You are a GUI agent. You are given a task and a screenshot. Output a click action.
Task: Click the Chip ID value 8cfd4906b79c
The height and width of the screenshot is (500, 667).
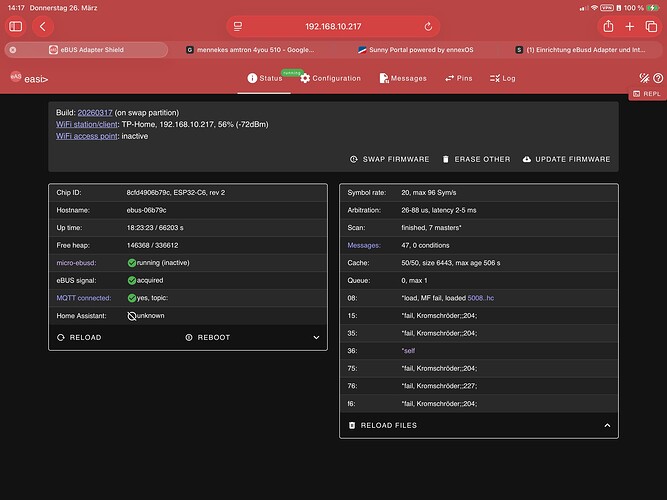pyautogui.click(x=176, y=193)
